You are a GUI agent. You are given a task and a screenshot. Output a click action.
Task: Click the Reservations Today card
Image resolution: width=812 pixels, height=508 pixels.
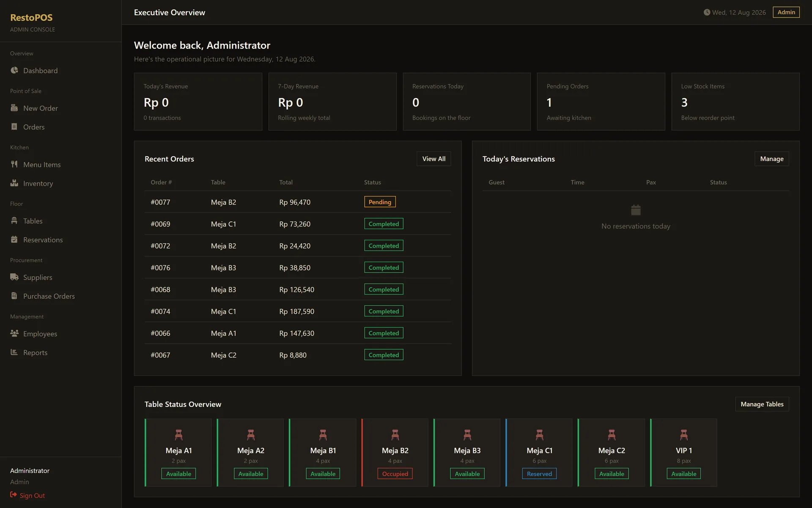pos(467,102)
